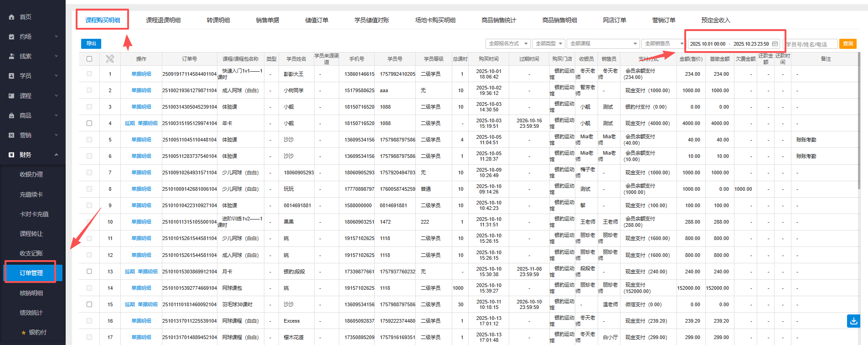The width and height of the screenshot is (868, 345).
Task: Check the checkbox for row 16
Action: pyautogui.click(x=89, y=321)
